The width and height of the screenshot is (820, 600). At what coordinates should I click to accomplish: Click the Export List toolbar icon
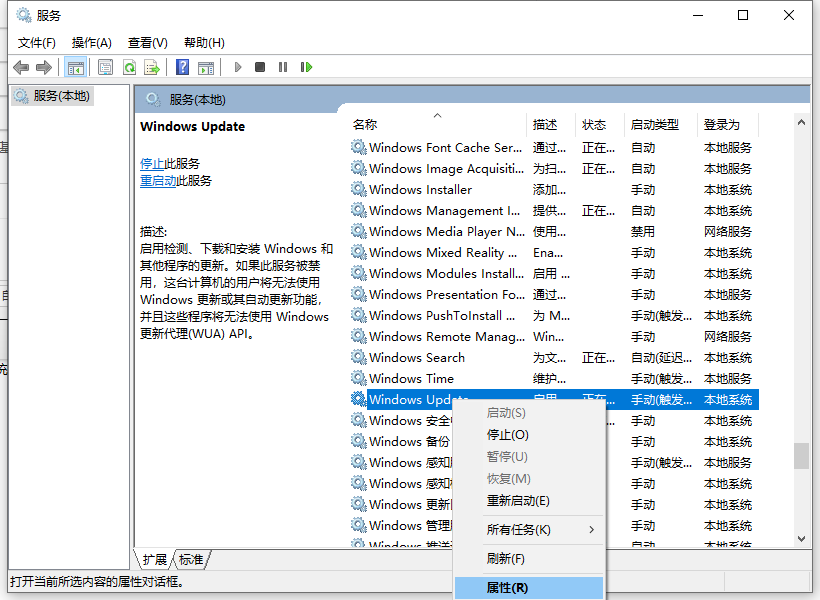pyautogui.click(x=153, y=66)
